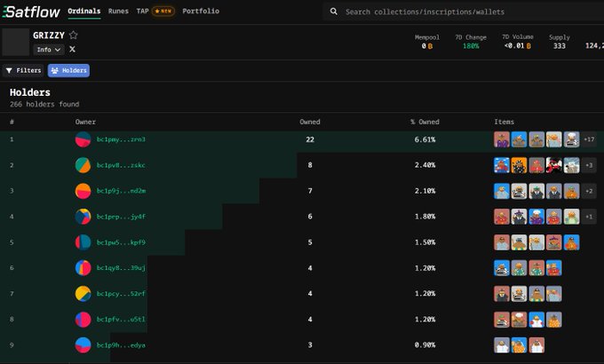Open first item thumbnail of bc1qy8...39uj
This screenshot has width=604, height=364.
pos(502,268)
